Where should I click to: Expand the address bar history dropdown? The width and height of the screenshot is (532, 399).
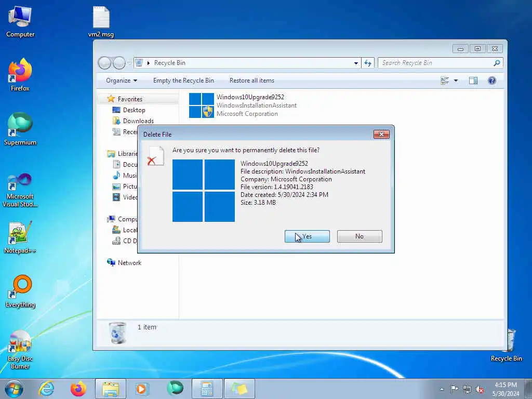click(x=356, y=63)
